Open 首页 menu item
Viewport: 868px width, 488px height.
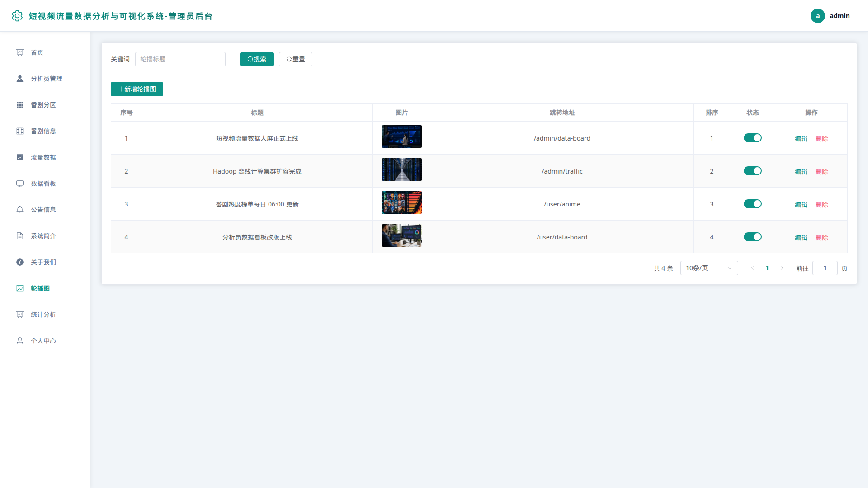pos(45,52)
